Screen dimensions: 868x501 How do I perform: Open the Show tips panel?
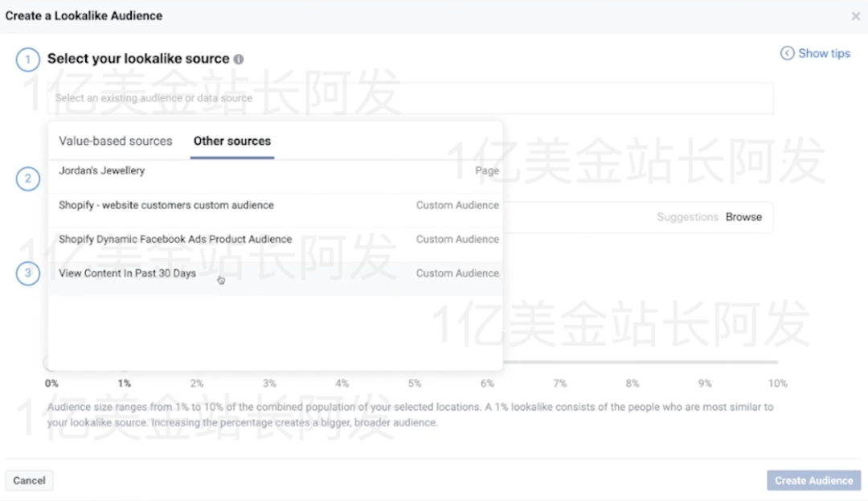click(823, 53)
